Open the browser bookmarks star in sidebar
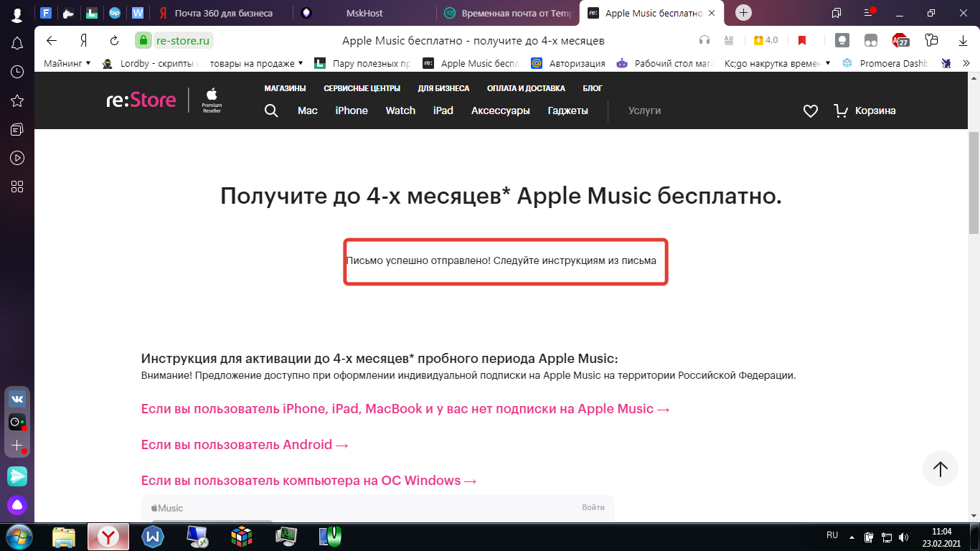Viewport: 980px width, 551px height. coord(17,100)
